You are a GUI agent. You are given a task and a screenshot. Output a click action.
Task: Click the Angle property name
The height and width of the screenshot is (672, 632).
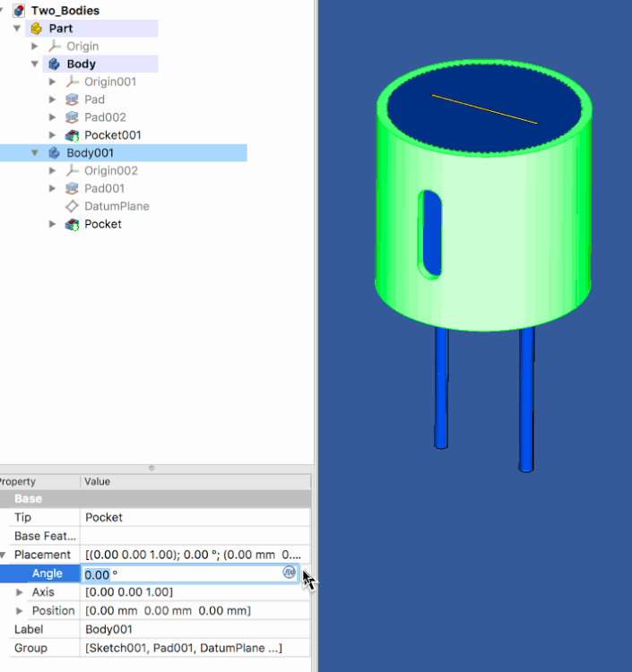(x=48, y=573)
